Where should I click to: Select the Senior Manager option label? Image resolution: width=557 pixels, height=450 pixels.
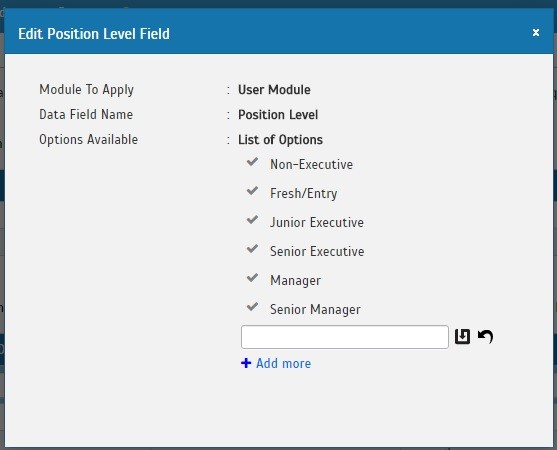(315, 309)
